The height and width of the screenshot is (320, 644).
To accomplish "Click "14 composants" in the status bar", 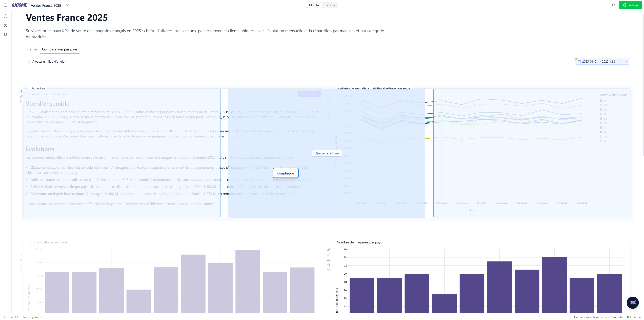I will [x=32, y=317].
